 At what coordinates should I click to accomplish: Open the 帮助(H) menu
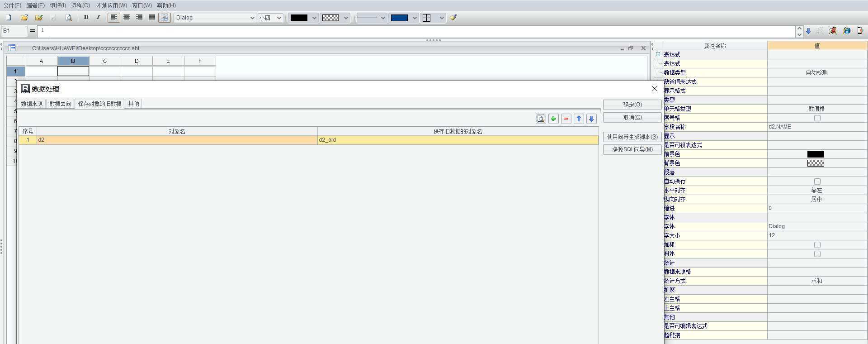[166, 5]
